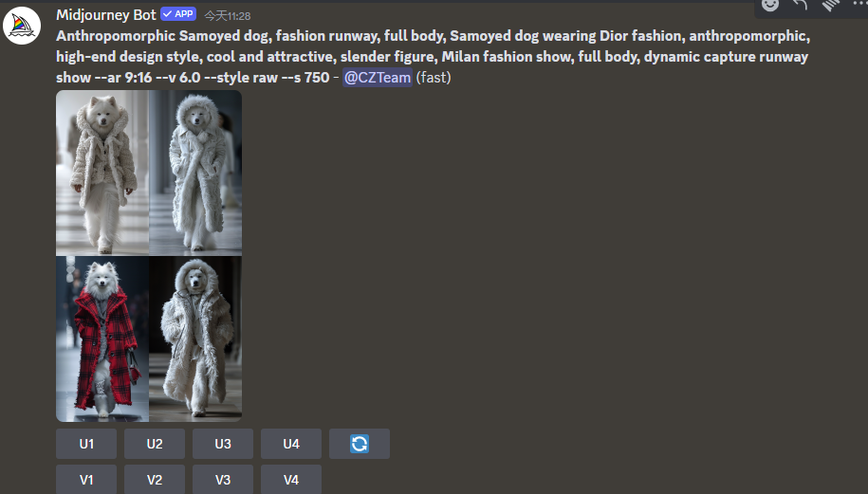Open the red plaid coat Samoyed image
Image resolution: width=868 pixels, height=494 pixels.
(102, 339)
